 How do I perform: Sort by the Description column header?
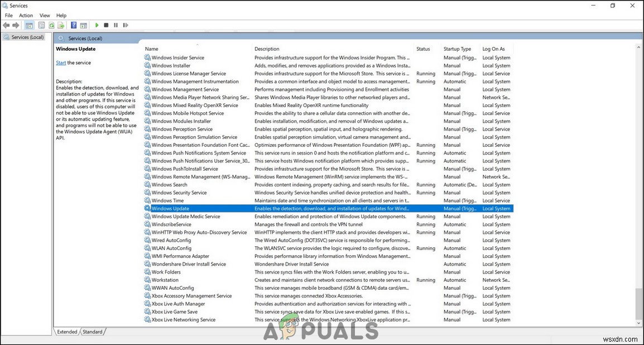(333, 49)
